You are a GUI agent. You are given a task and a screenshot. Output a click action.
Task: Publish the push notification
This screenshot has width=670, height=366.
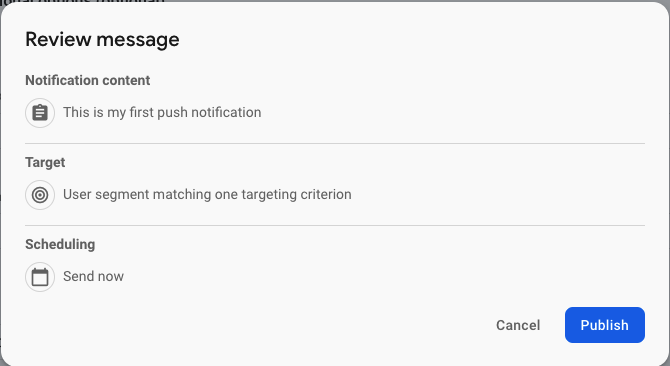[605, 325]
